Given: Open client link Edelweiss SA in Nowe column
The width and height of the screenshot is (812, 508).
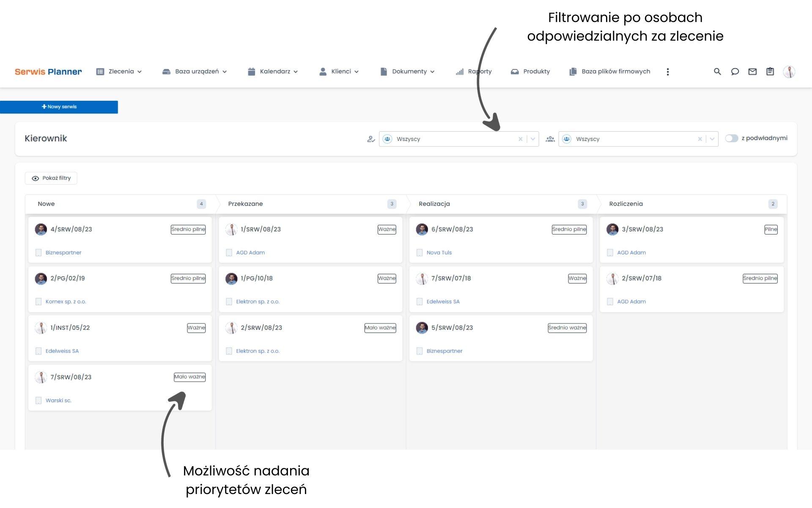Looking at the screenshot, I should (x=62, y=351).
